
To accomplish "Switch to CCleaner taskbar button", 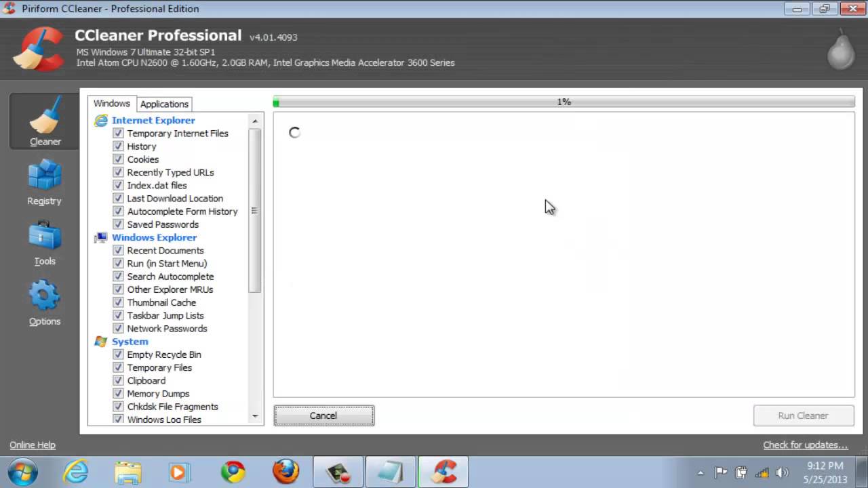I will [x=444, y=471].
